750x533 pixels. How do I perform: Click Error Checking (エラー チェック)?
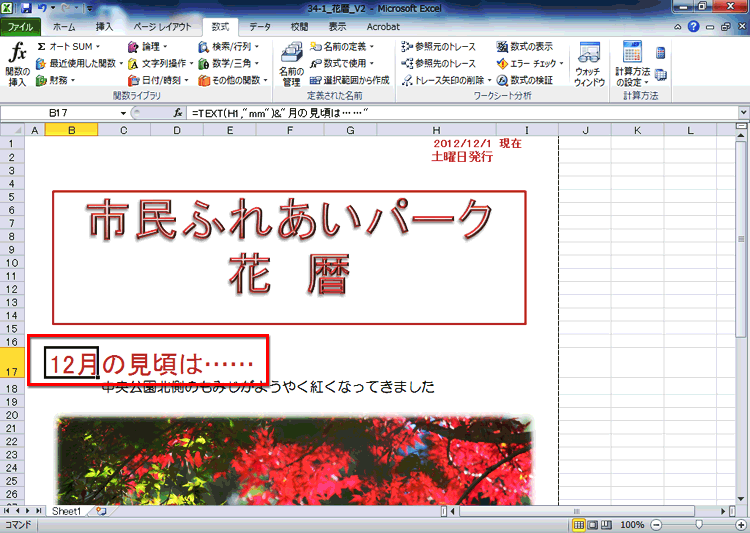[530, 63]
